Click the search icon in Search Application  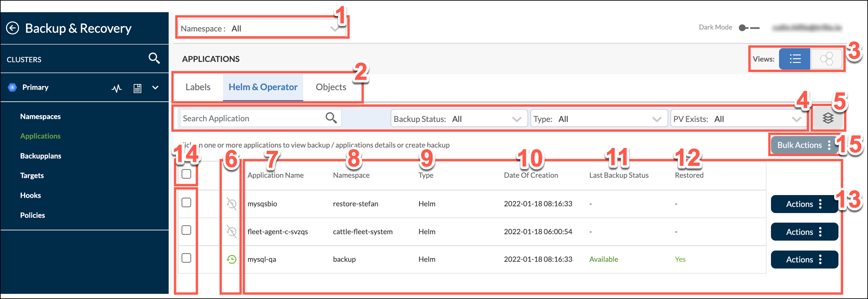point(331,118)
